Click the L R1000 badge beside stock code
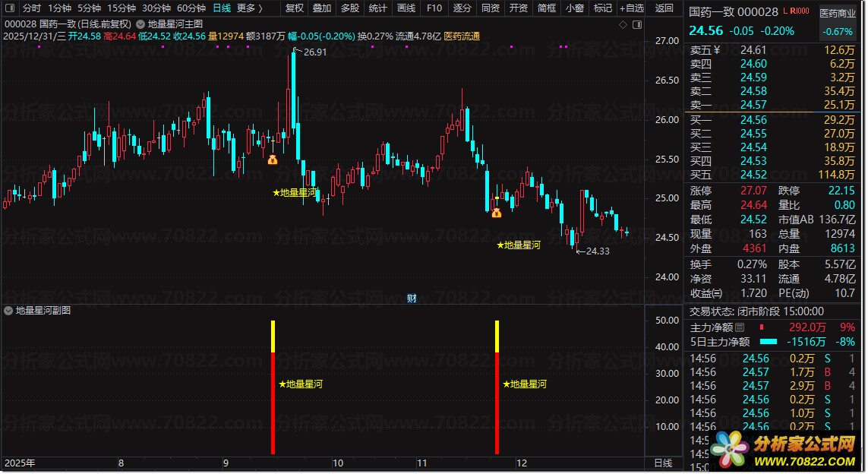This screenshot has width=868, height=474. (x=800, y=11)
